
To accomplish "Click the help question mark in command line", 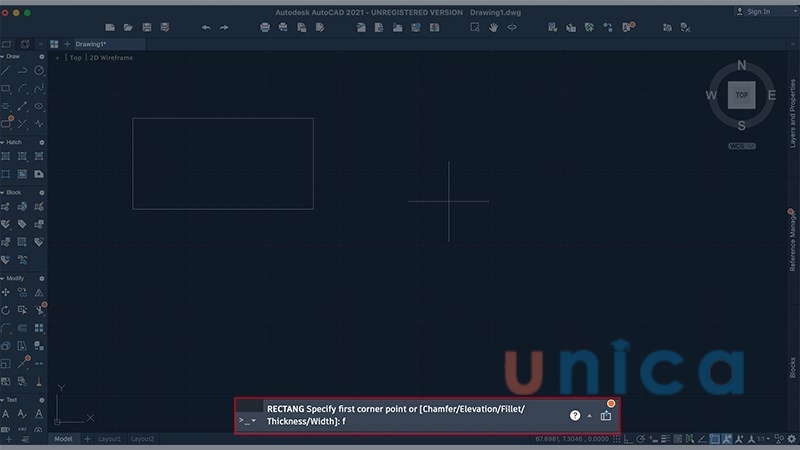I will (x=575, y=415).
